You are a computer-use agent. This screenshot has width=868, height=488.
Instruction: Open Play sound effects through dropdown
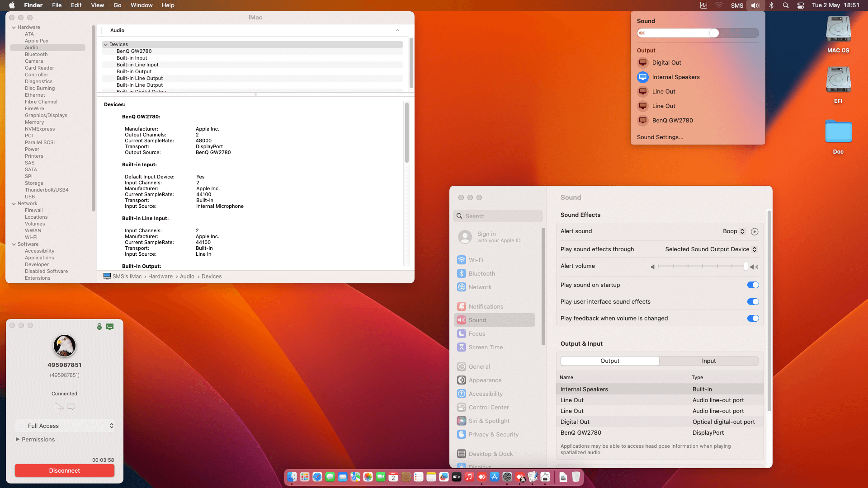point(711,249)
